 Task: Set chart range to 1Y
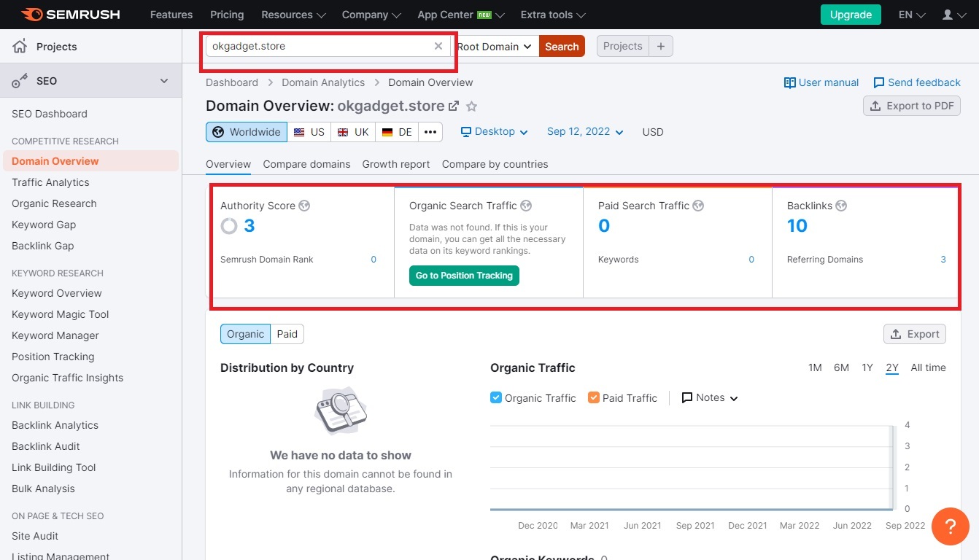867,367
